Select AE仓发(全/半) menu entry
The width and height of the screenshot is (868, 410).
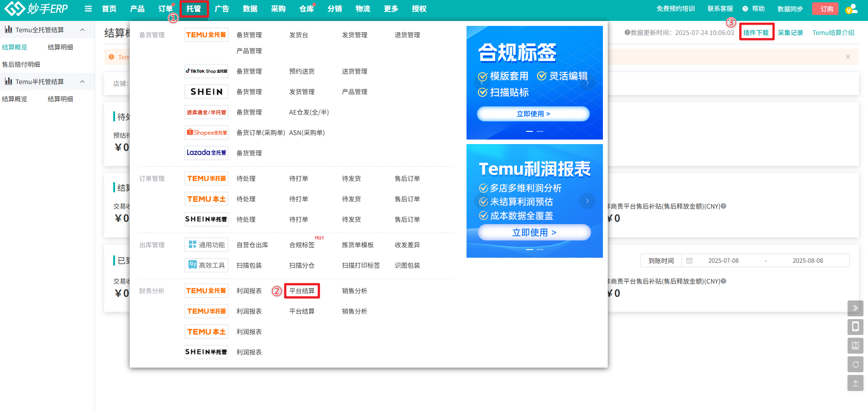[309, 112]
